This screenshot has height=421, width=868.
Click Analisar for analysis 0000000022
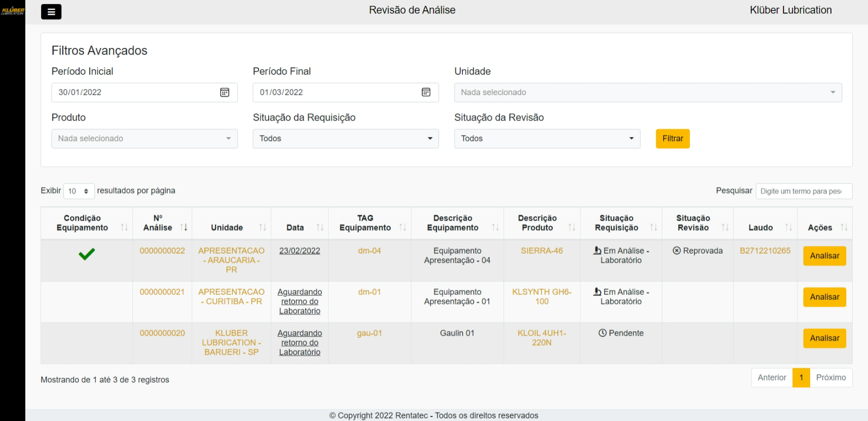pyautogui.click(x=824, y=256)
